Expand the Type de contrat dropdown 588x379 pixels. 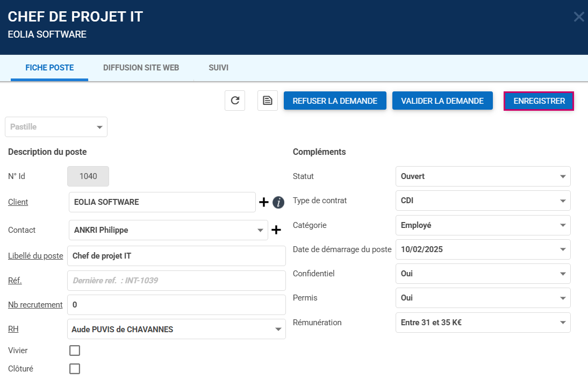click(x=483, y=201)
